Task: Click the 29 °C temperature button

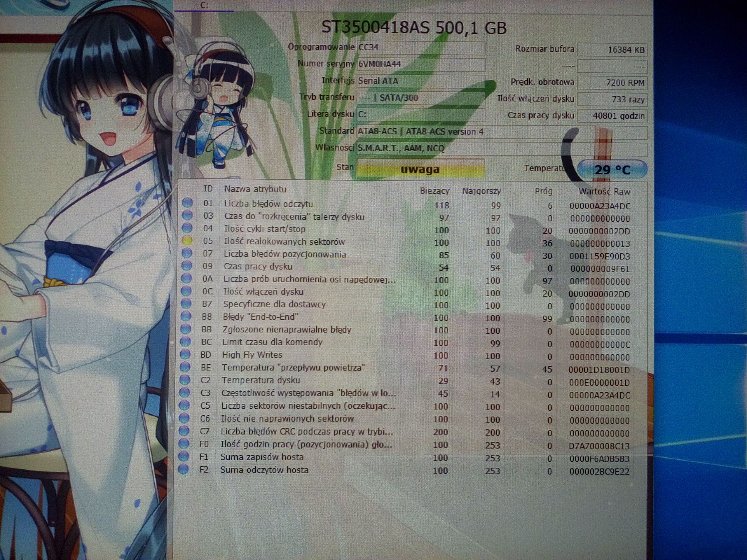Action: point(612,169)
